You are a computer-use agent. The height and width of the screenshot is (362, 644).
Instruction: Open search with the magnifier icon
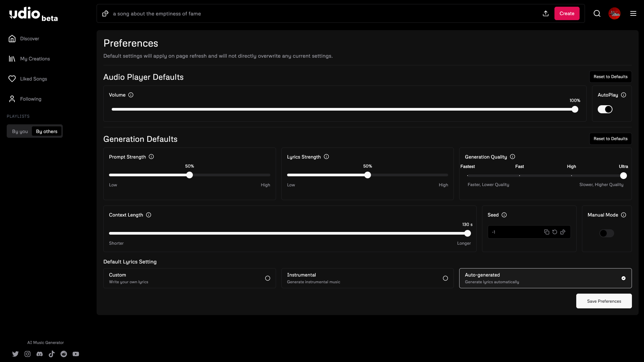pos(597,13)
